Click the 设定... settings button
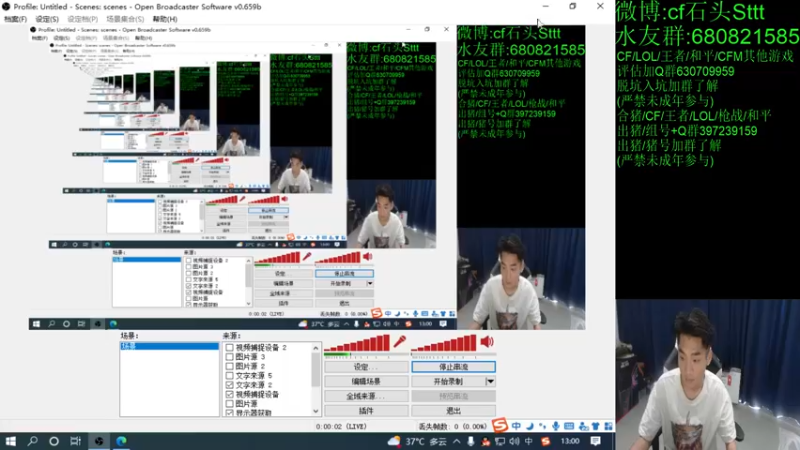The image size is (800, 450). pyautogui.click(x=366, y=367)
